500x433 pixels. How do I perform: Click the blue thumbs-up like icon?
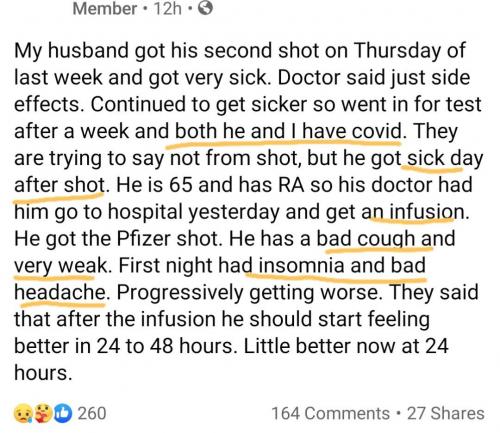tap(63, 413)
